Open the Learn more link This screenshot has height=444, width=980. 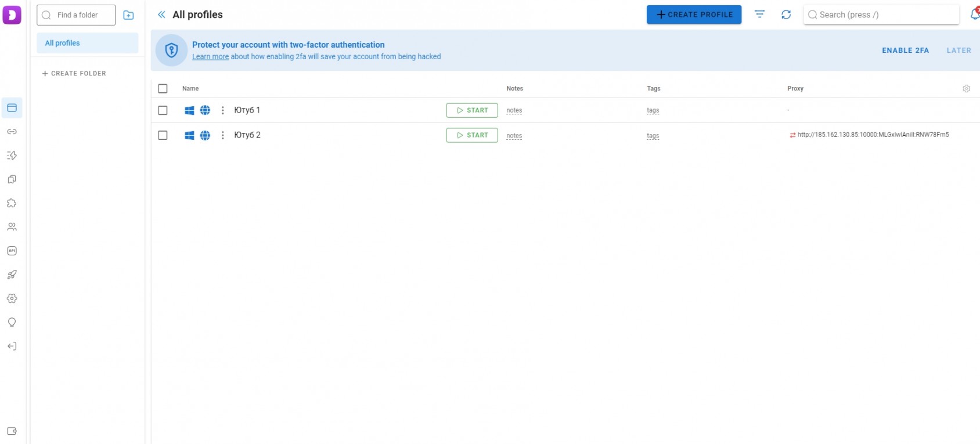[210, 57]
